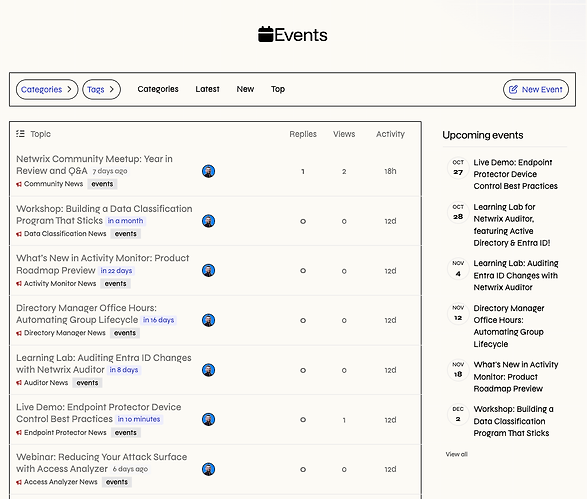
Task: Open Netwrix Community Meetup topic
Action: 94,165
